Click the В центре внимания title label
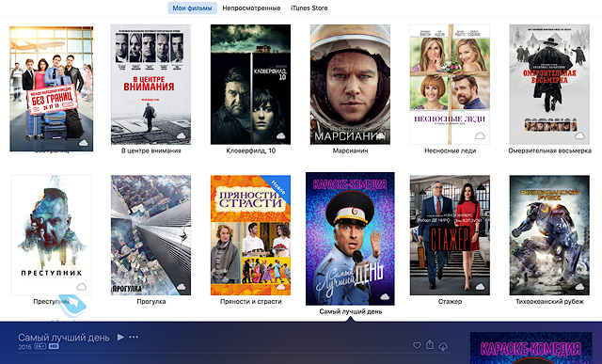The height and width of the screenshot is (364, 602). pyautogui.click(x=150, y=150)
